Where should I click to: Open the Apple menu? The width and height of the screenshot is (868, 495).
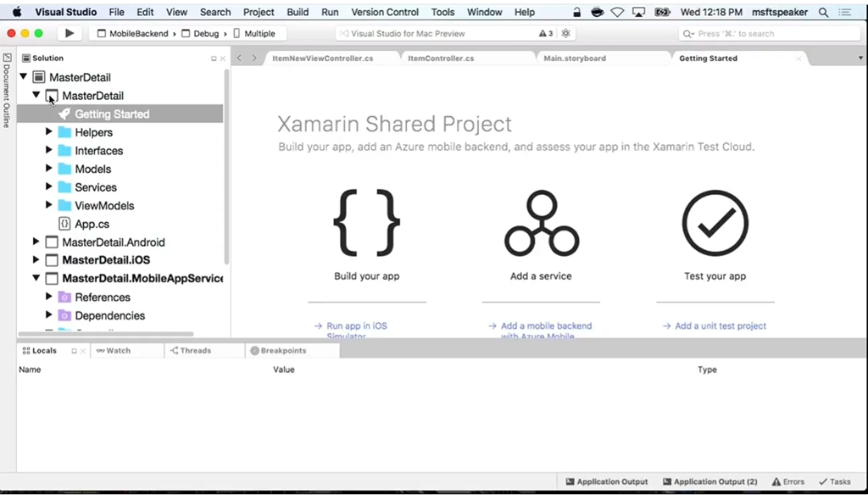(x=17, y=12)
